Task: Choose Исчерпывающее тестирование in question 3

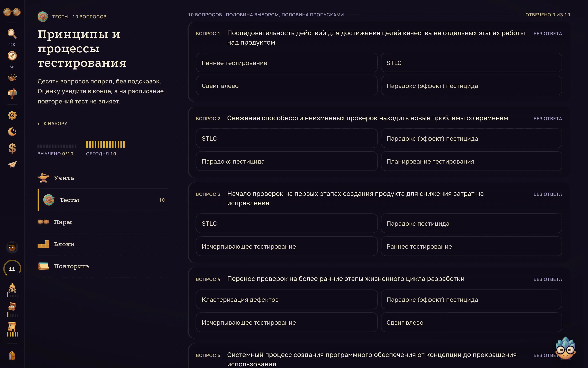Action: (x=286, y=246)
